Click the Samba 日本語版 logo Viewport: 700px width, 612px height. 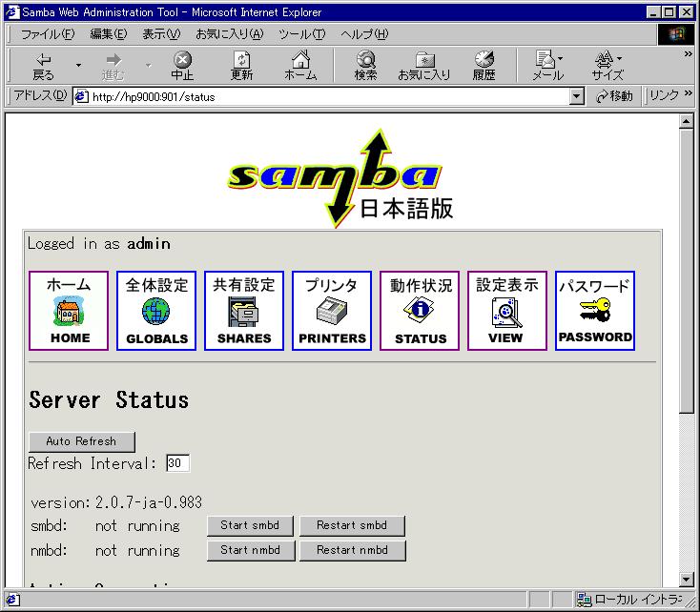[340, 178]
